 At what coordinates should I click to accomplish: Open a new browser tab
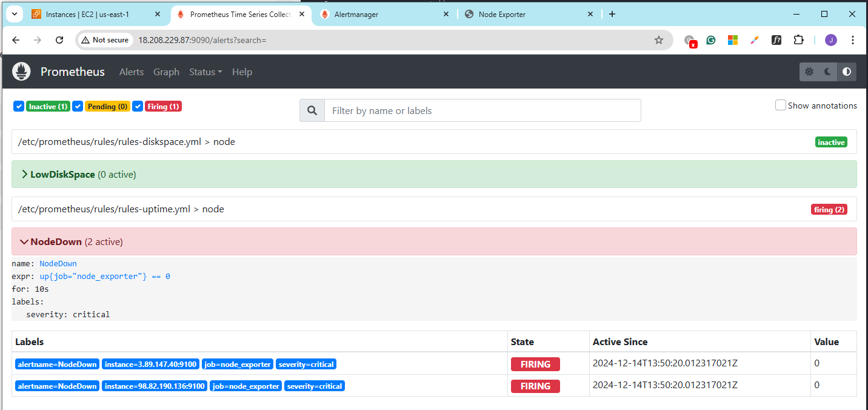tap(612, 14)
